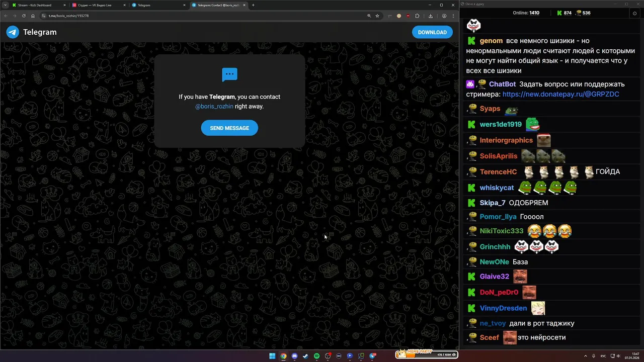Click username NikiToxic333 in chat
Screen dimensions: 644x362
pyautogui.click(x=502, y=231)
